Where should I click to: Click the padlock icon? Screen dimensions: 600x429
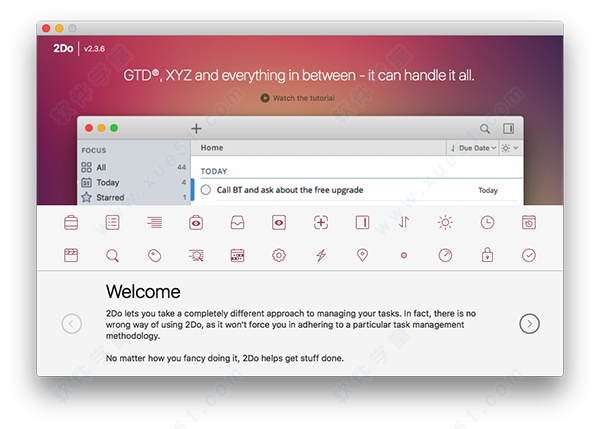pyautogui.click(x=487, y=255)
